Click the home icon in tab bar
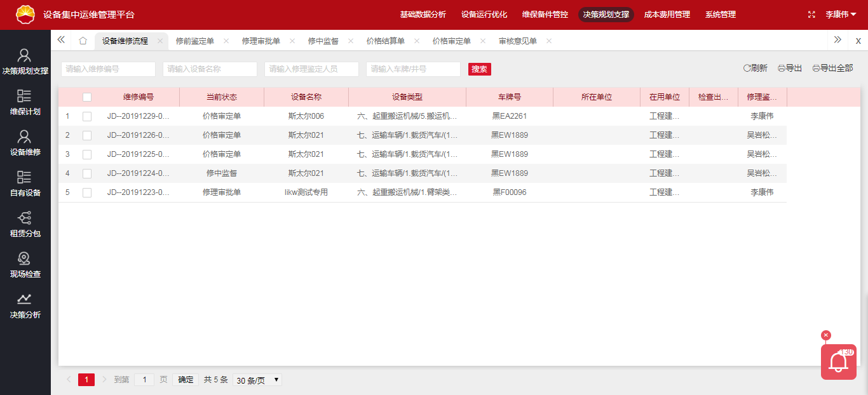The height and width of the screenshot is (395, 868). click(83, 41)
